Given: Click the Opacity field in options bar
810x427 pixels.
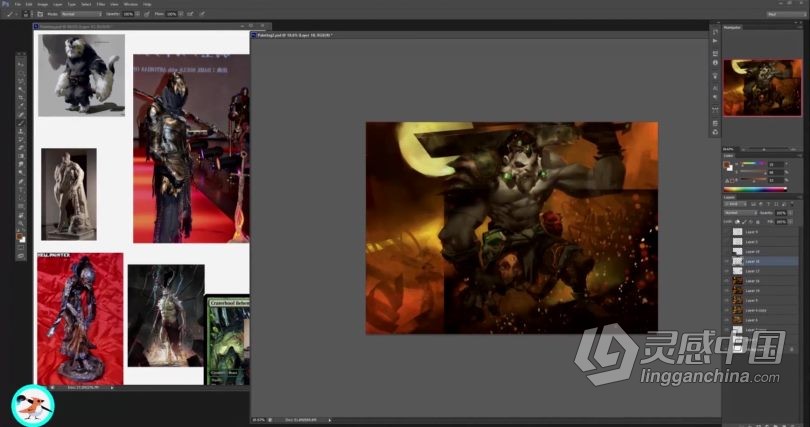Looking at the screenshot, I should click(128, 14).
